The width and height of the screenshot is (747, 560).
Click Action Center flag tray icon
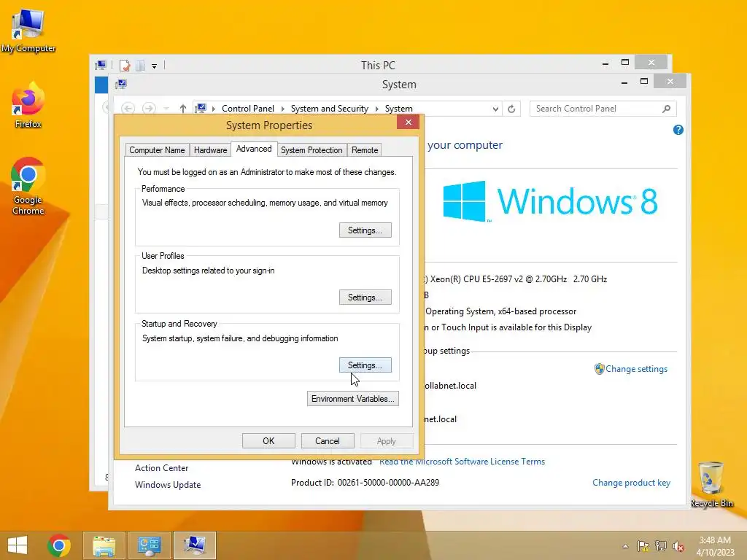click(x=643, y=546)
